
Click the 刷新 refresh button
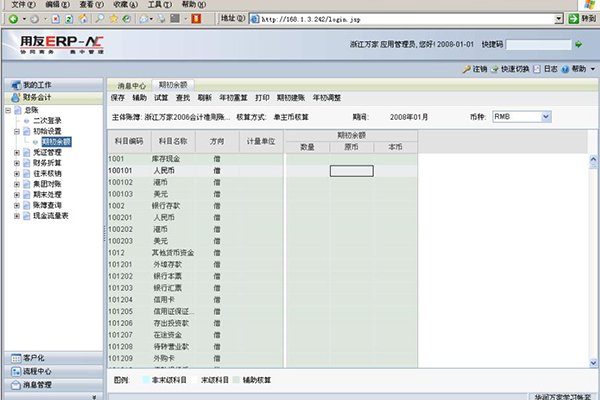click(205, 98)
